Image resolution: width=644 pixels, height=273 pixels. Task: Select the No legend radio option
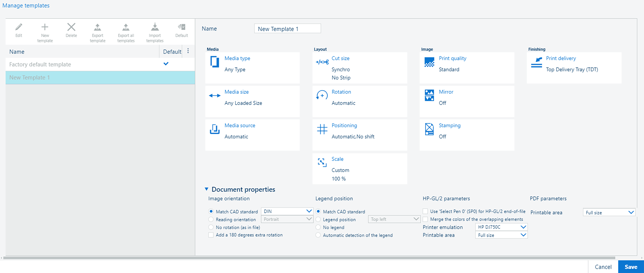(x=318, y=227)
